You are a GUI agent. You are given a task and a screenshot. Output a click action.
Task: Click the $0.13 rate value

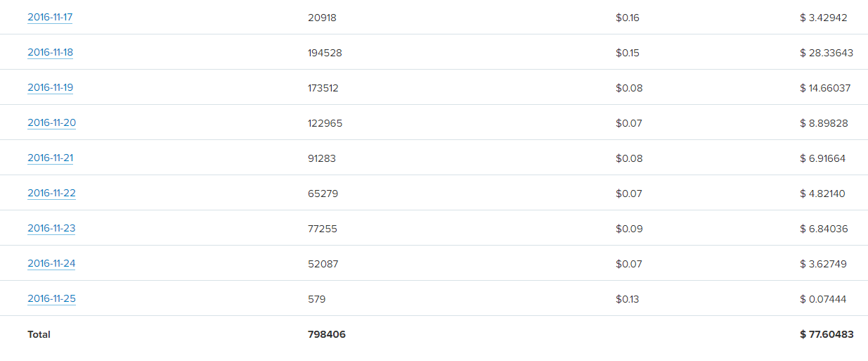[x=628, y=299]
